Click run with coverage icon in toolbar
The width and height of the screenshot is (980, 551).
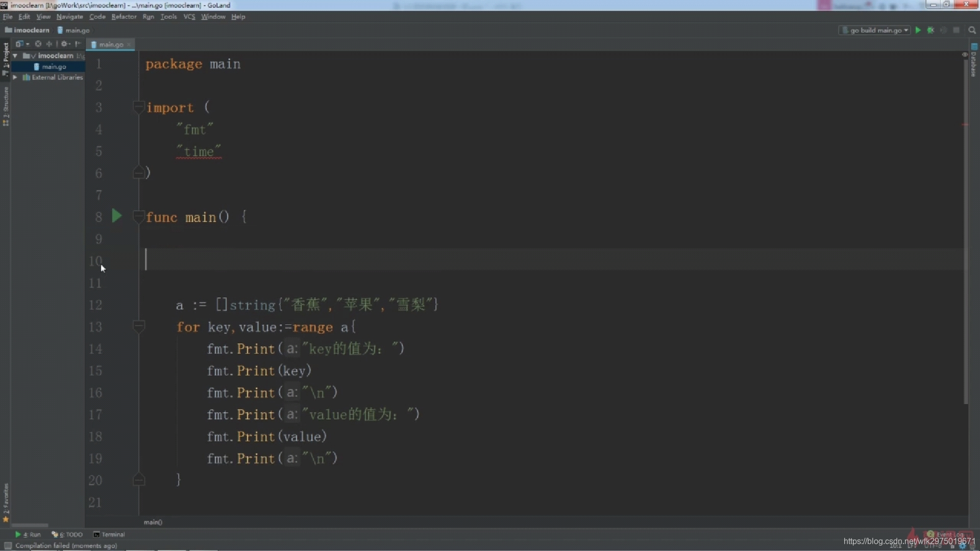[943, 30]
